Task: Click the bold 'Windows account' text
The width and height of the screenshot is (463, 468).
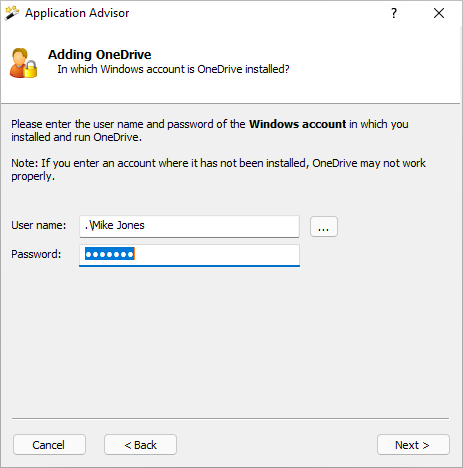Action: coord(298,124)
